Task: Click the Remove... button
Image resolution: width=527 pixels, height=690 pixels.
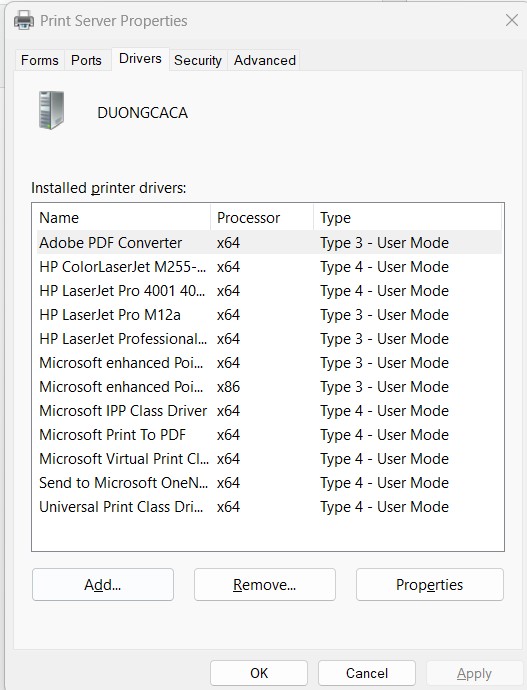Action: pyautogui.click(x=264, y=584)
